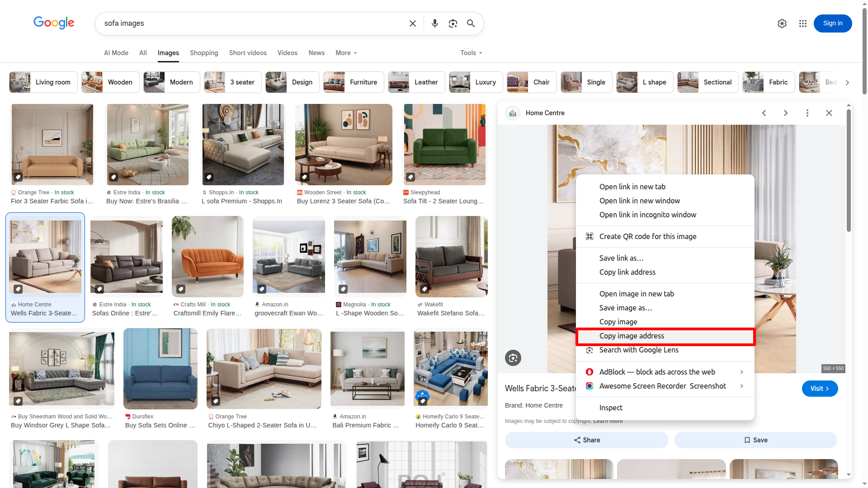Open Google apps grid

point(802,23)
